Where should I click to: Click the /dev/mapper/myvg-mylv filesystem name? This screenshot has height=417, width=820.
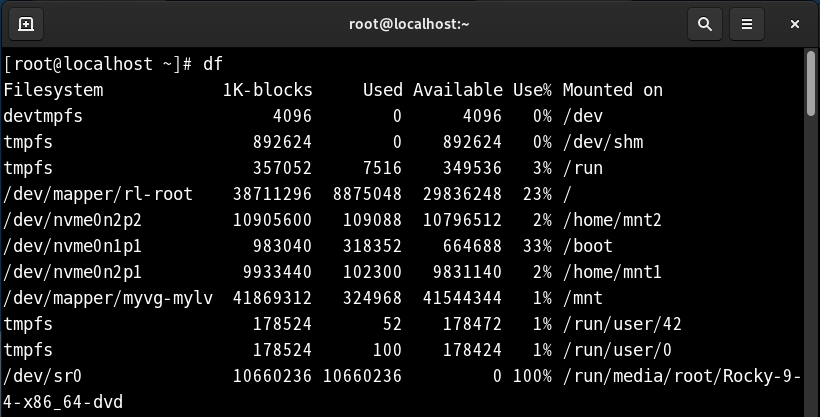tap(108, 298)
